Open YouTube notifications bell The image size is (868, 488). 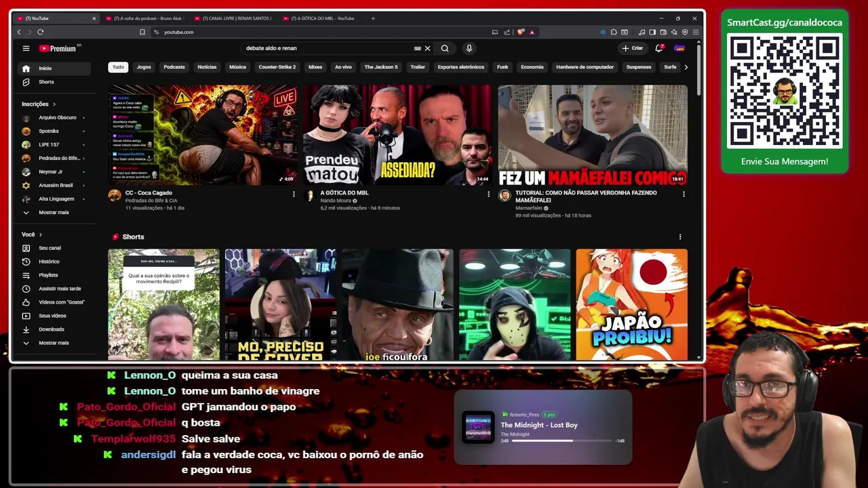(659, 48)
